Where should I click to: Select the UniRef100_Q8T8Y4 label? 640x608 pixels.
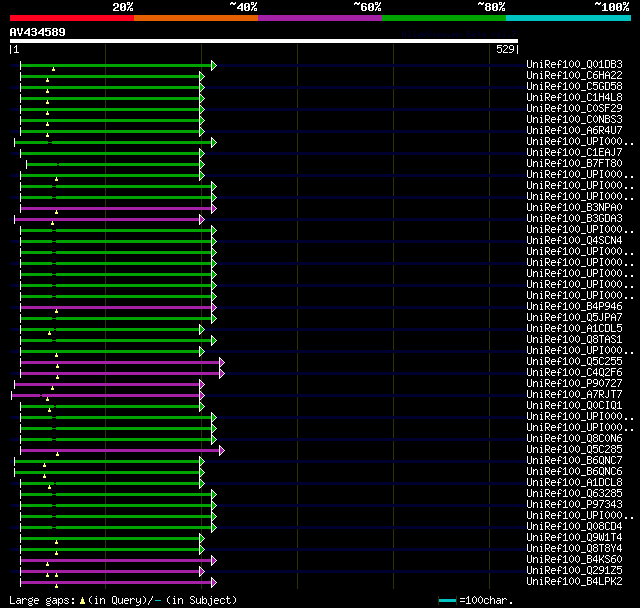coord(574,549)
